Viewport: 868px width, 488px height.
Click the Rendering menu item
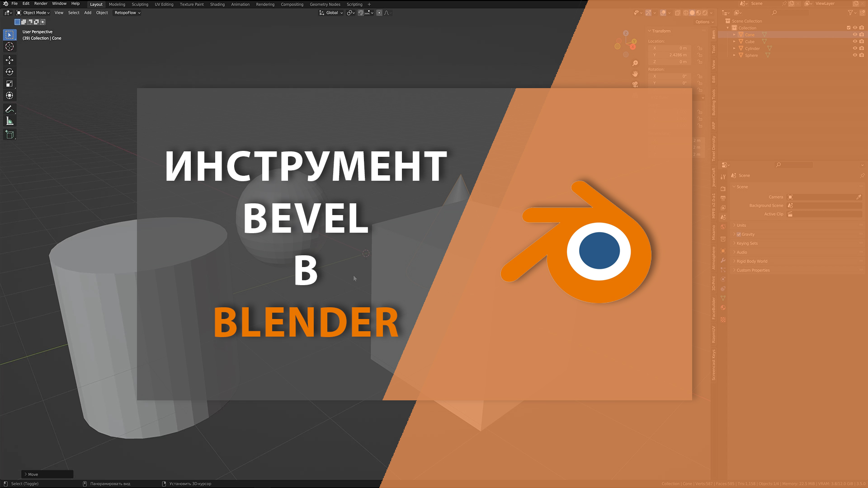pos(264,4)
